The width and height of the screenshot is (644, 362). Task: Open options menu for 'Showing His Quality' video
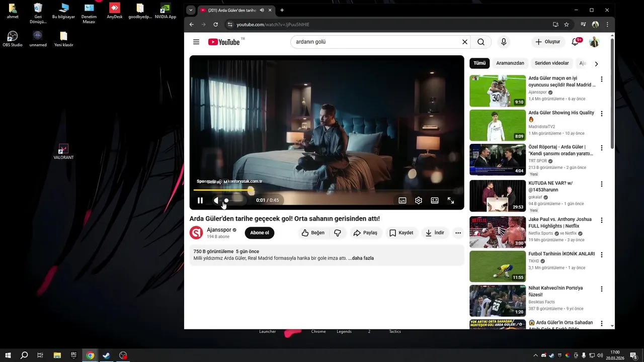[601, 114]
